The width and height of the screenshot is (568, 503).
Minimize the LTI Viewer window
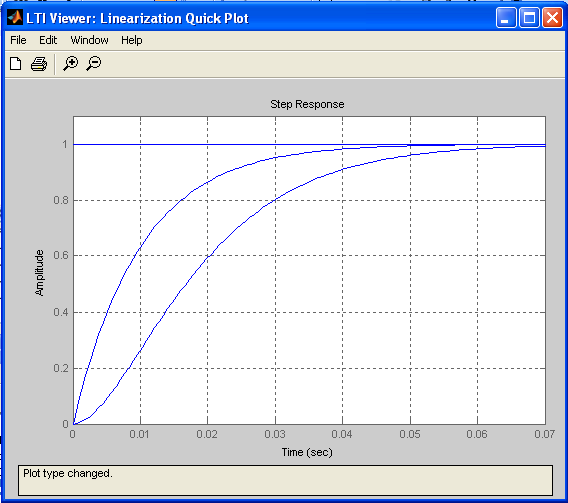tap(506, 17)
